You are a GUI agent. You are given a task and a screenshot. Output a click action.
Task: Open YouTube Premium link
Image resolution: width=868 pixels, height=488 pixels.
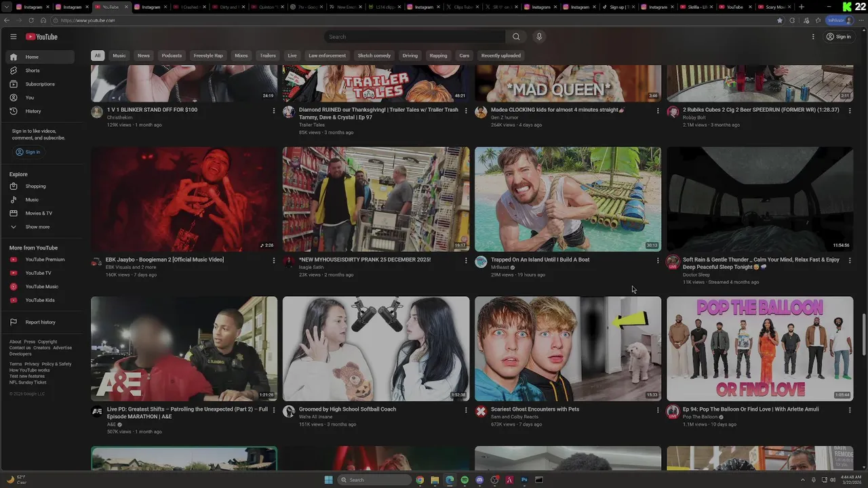(x=40, y=260)
